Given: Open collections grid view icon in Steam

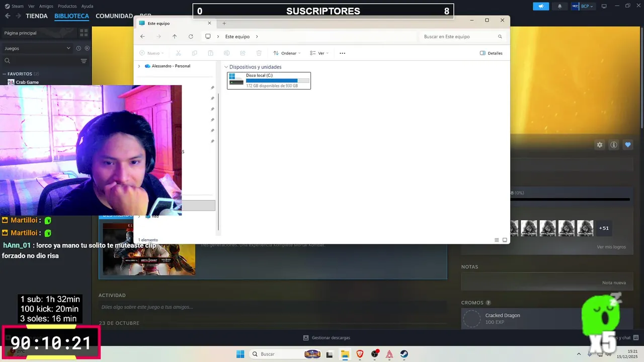Looking at the screenshot, I should coord(84,33).
